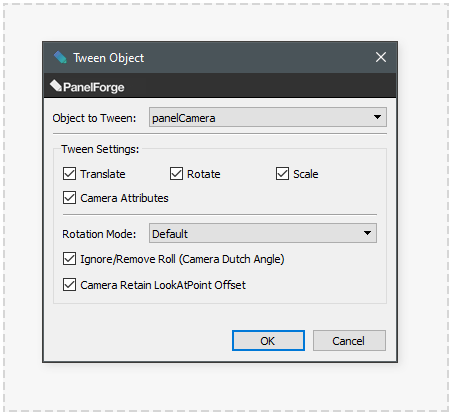This screenshot has height=416, width=452.
Task: Close the Tween Object dialog
Action: click(x=381, y=57)
